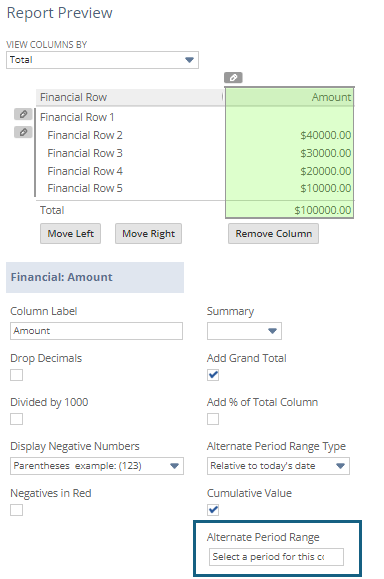Click the Column Label input field
Screen dimensions: 384x579
click(x=96, y=331)
